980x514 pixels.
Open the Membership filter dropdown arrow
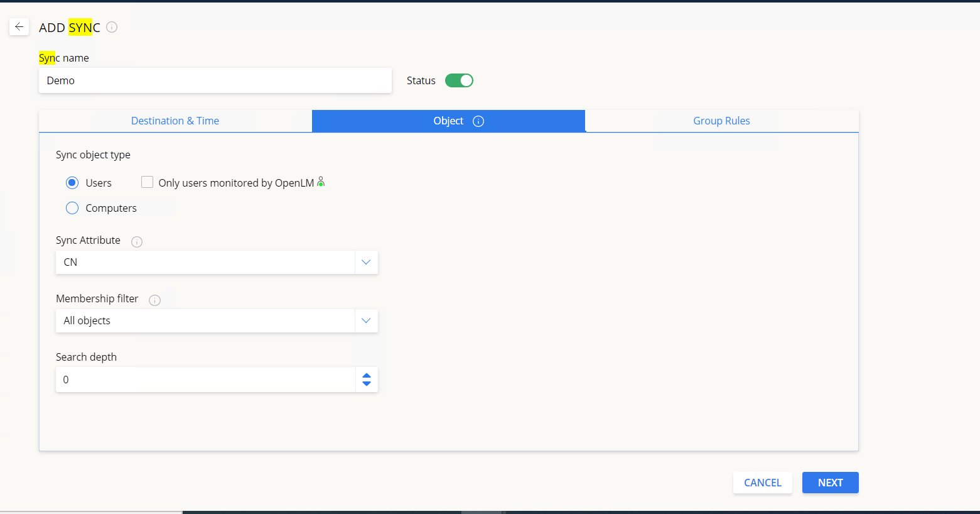coord(366,320)
